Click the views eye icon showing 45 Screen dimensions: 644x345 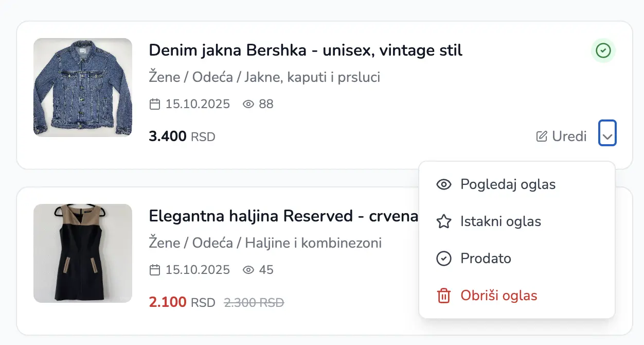248,270
